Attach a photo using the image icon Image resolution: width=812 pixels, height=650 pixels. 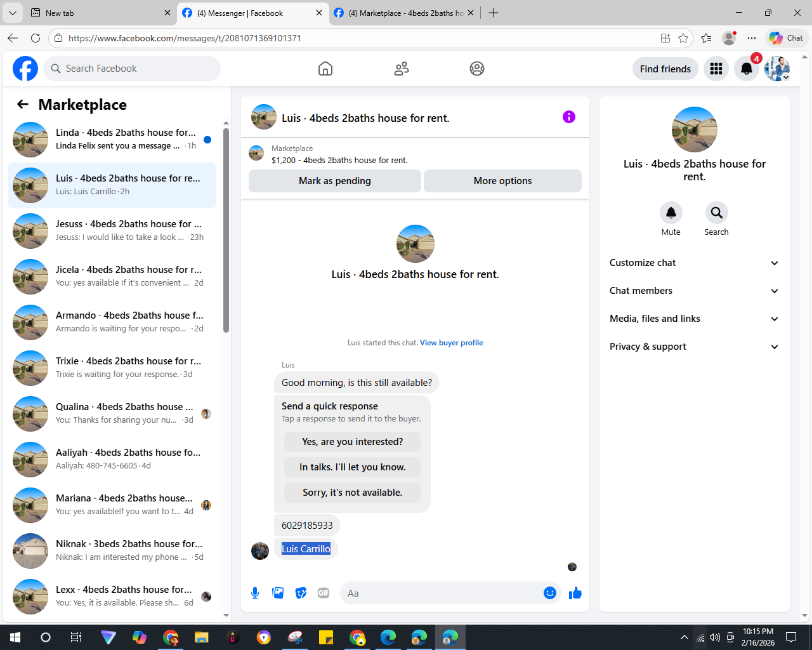click(x=278, y=593)
